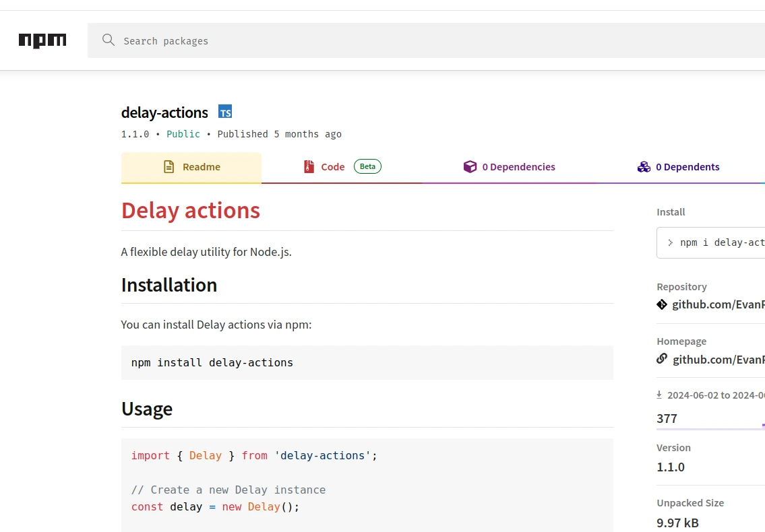The height and width of the screenshot is (532, 765).
Task: Click the weekly downloads count 377
Action: click(667, 418)
